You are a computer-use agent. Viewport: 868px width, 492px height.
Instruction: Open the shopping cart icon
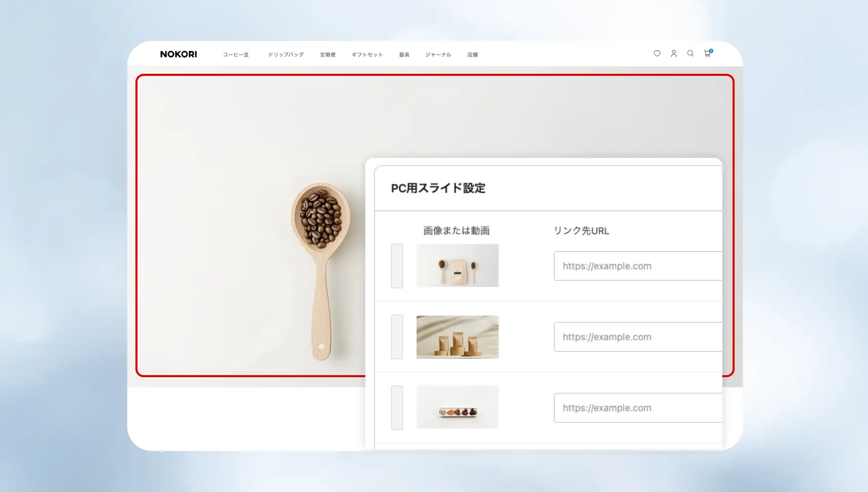708,53
